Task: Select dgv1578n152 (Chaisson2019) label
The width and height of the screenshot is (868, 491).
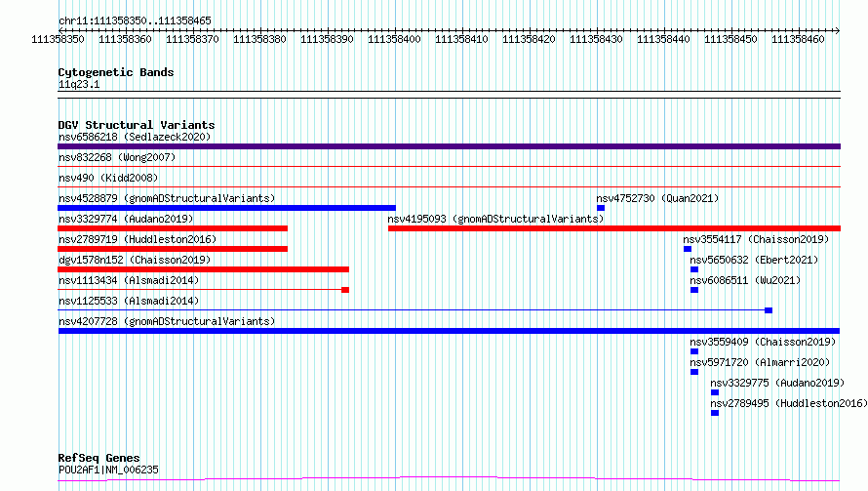Action: tap(135, 260)
